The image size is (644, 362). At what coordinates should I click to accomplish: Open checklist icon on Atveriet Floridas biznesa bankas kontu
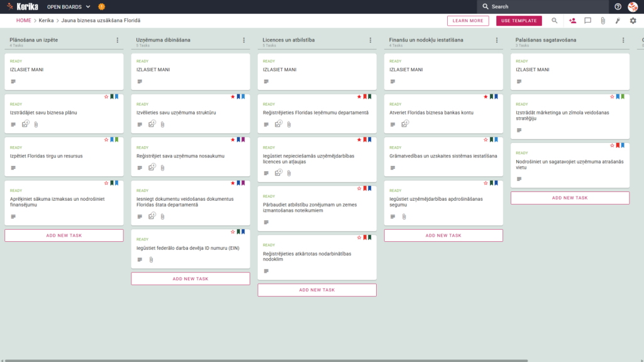pyautogui.click(x=405, y=124)
